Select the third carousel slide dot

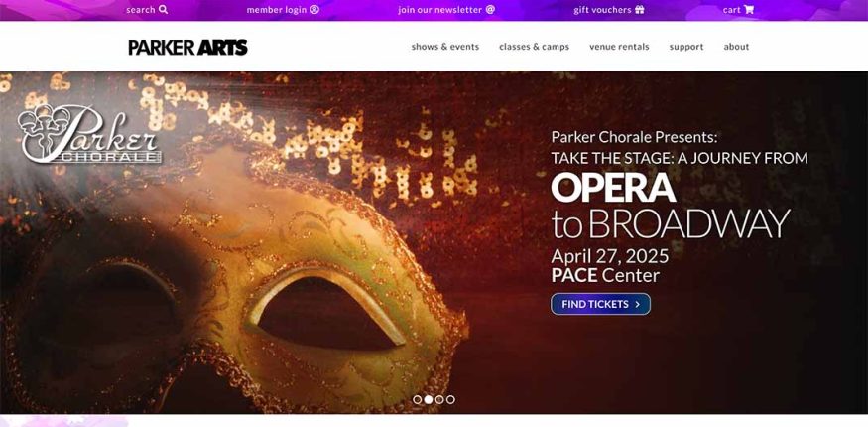(x=439, y=399)
